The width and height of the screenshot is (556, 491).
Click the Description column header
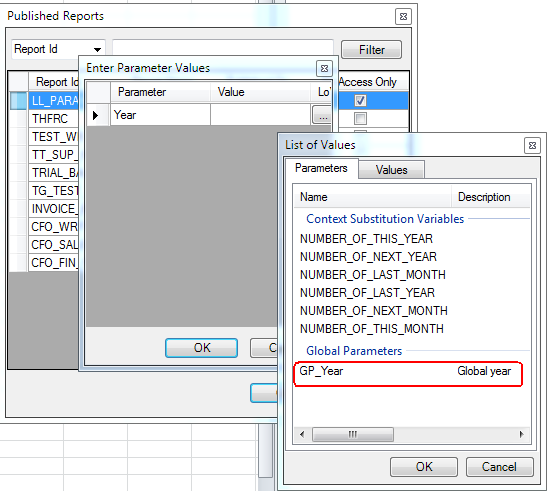491,197
